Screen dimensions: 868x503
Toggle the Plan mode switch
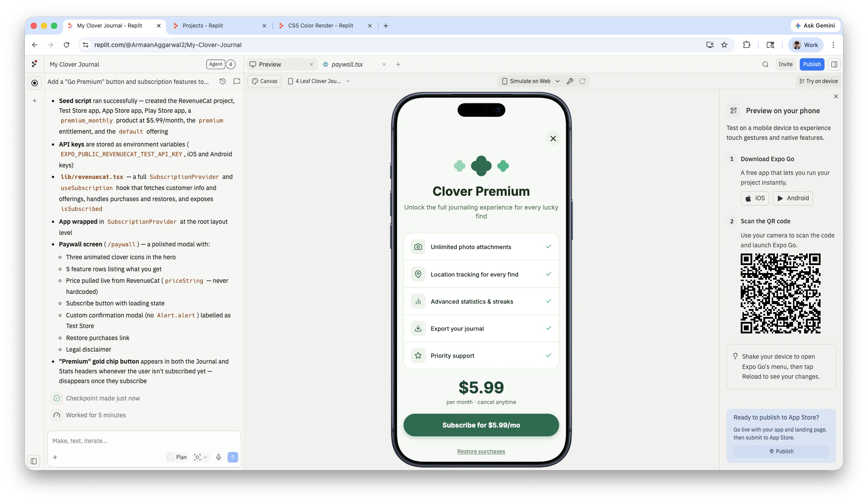tap(171, 457)
